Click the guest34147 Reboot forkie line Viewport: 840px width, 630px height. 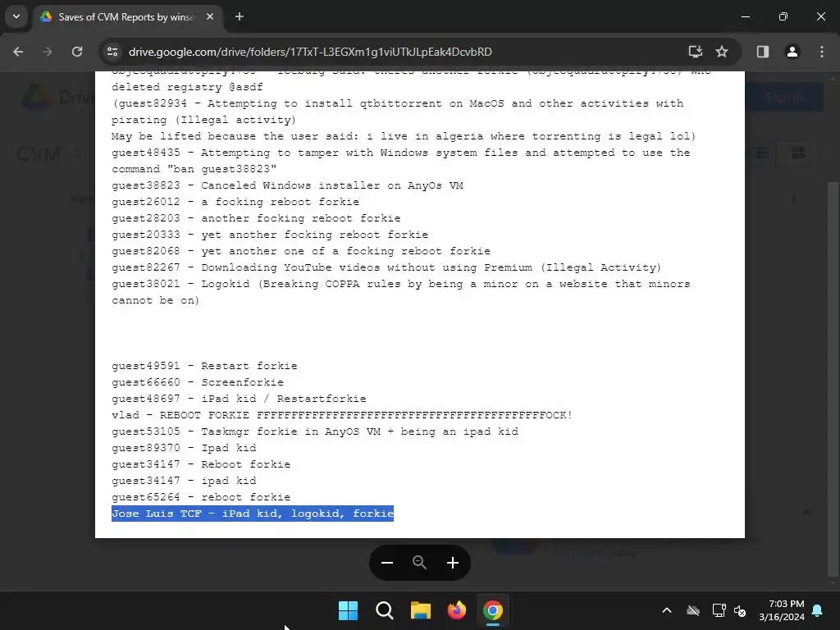pyautogui.click(x=201, y=464)
